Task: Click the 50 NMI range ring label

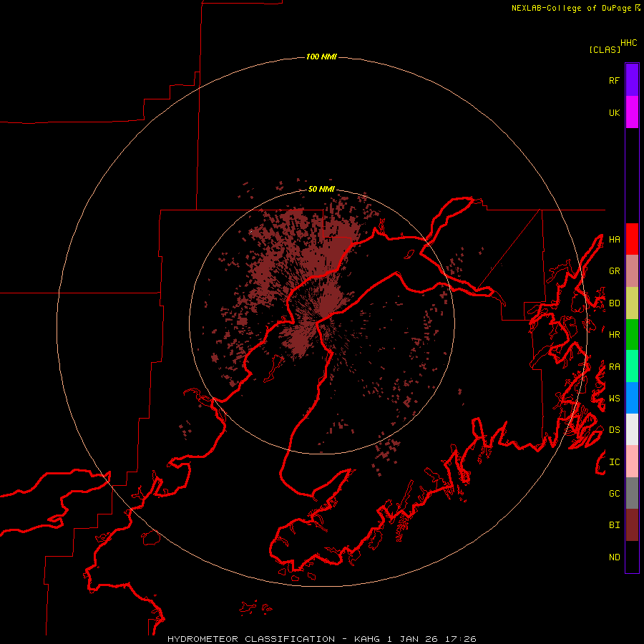Action: tap(321, 189)
